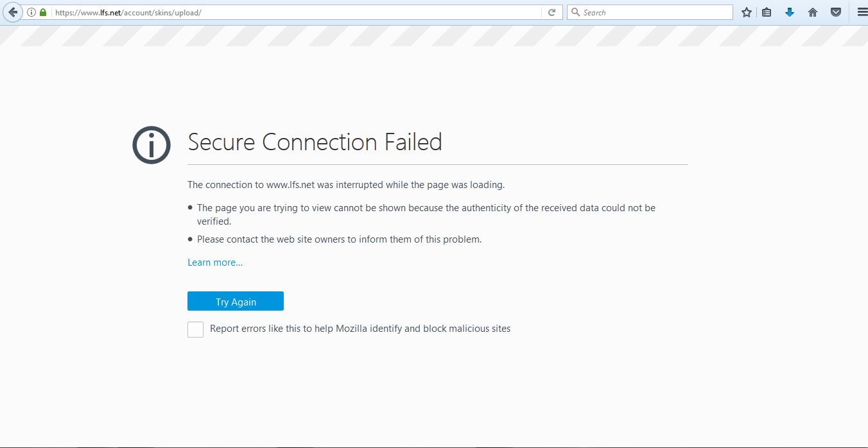The height and width of the screenshot is (448, 868).
Task: Go to the Firefox home page
Action: 813,12
